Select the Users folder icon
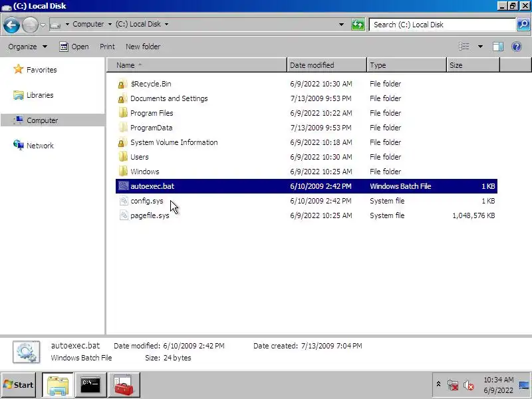This screenshot has height=399, width=532. click(x=123, y=157)
